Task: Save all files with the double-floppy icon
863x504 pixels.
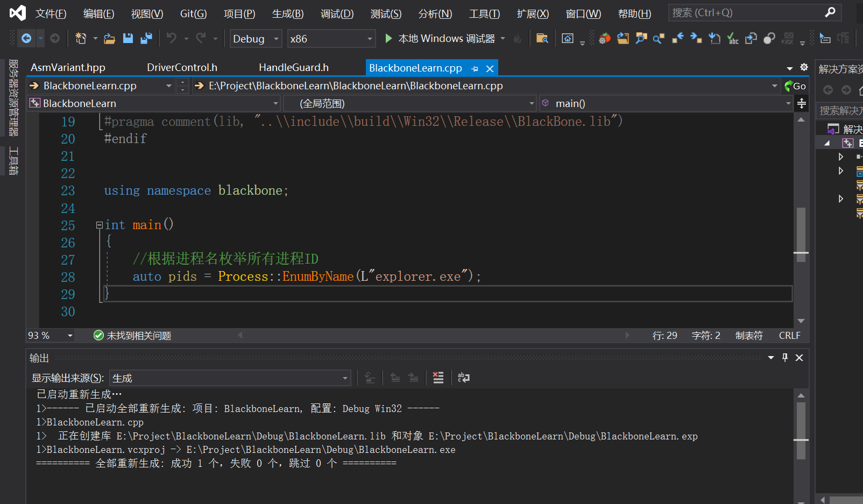Action: click(x=146, y=38)
